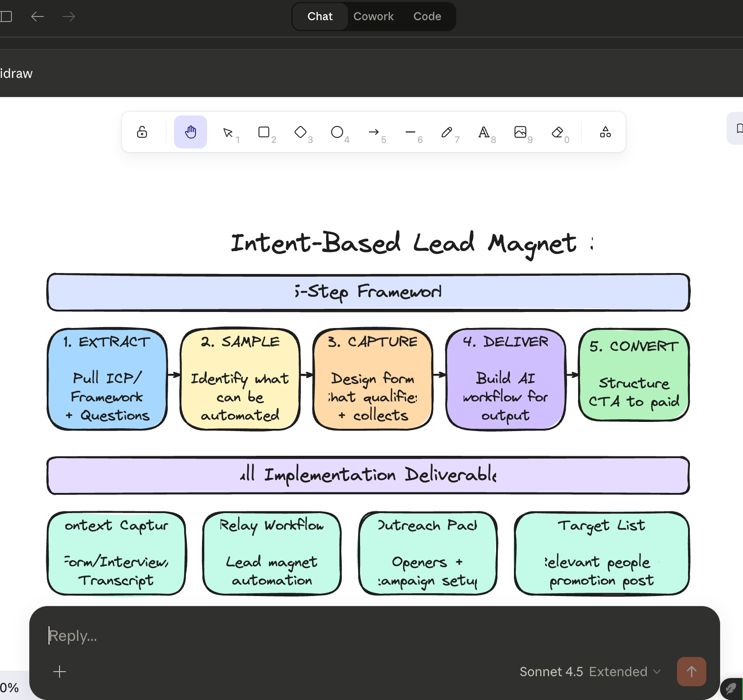Select the Diamond shape tool
The width and height of the screenshot is (743, 700).
300,132
